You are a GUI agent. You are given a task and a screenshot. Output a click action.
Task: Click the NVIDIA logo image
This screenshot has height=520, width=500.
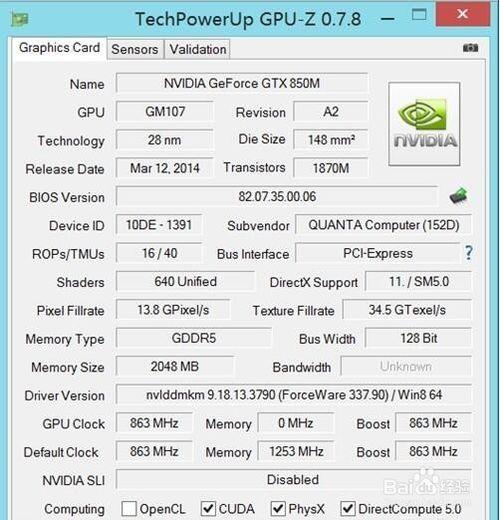(424, 124)
